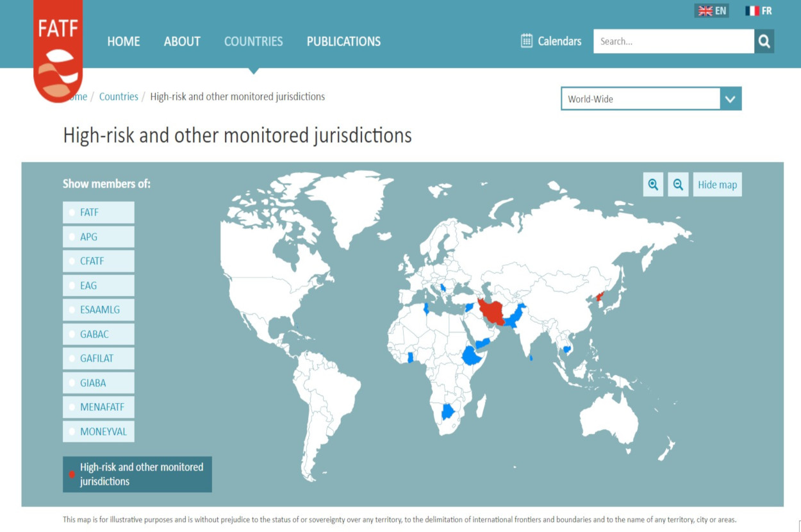Viewport: 801px width, 532px height.
Task: Click the FATF logo
Action: (x=58, y=51)
